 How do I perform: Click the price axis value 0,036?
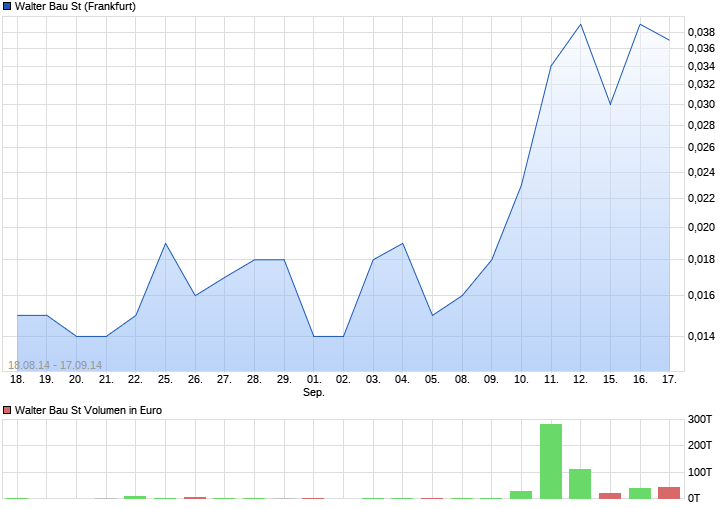701,48
